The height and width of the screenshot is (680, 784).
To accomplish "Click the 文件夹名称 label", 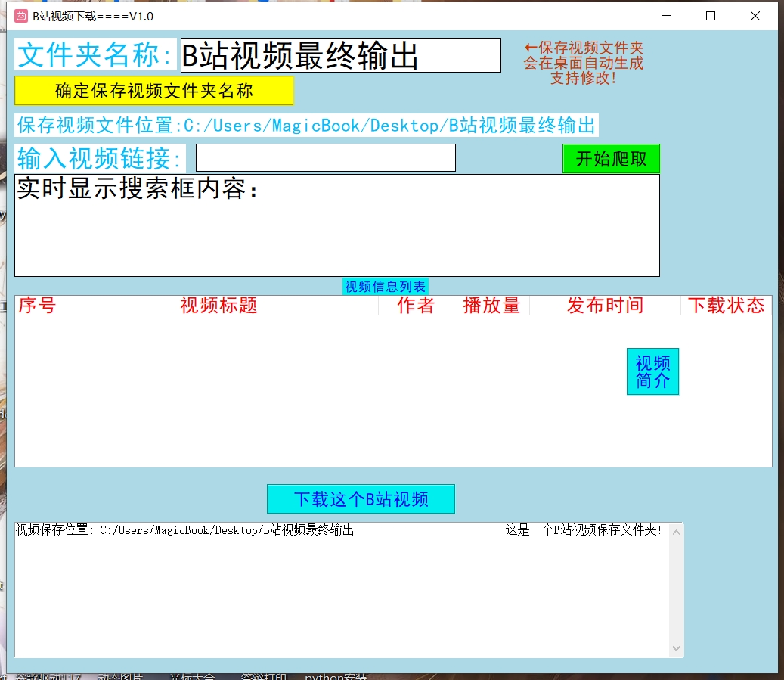I will click(x=95, y=54).
